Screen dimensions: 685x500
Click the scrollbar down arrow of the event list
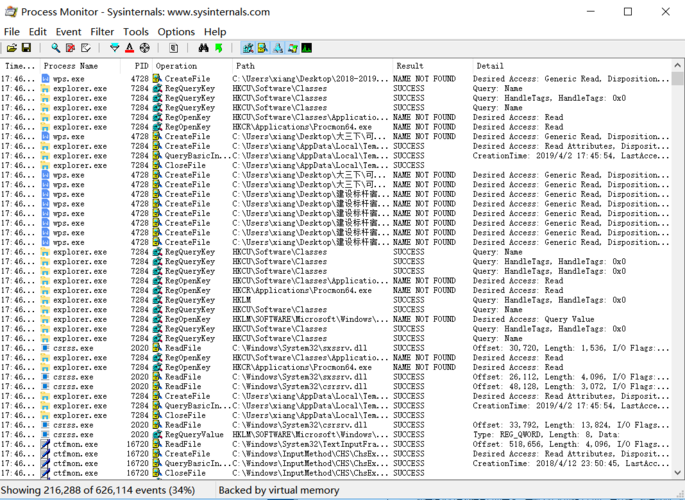(x=678, y=472)
